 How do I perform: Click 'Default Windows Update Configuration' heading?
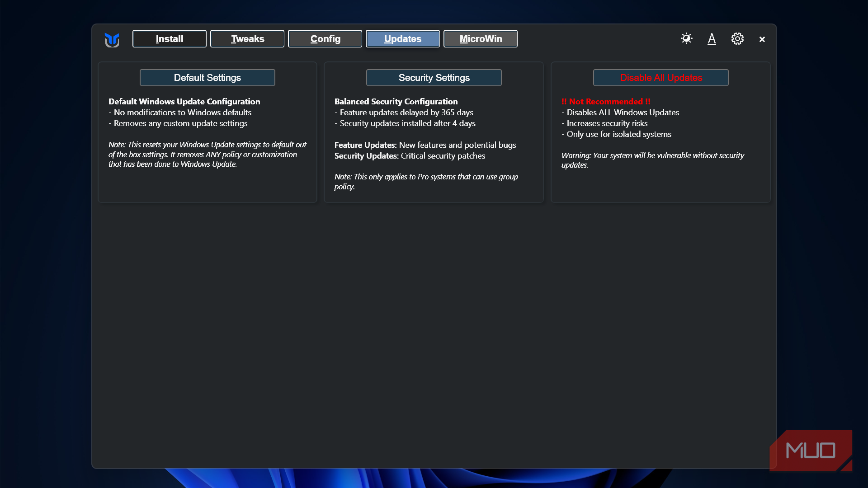tap(184, 102)
